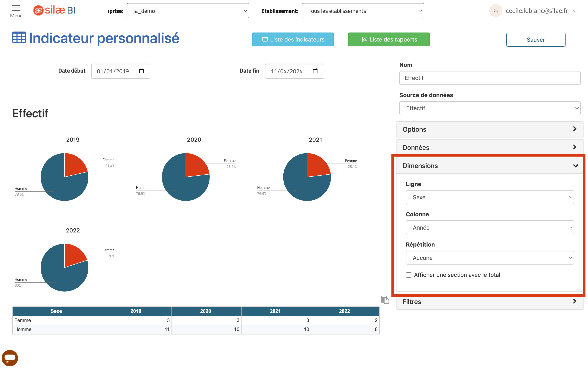Click the Effectif chart title
This screenshot has width=588, height=368.
(x=30, y=114)
